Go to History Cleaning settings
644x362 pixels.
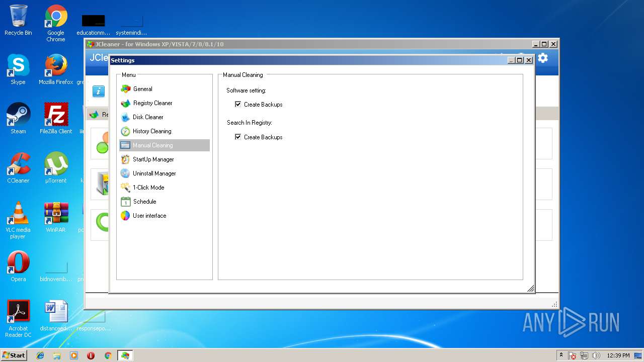point(165,131)
